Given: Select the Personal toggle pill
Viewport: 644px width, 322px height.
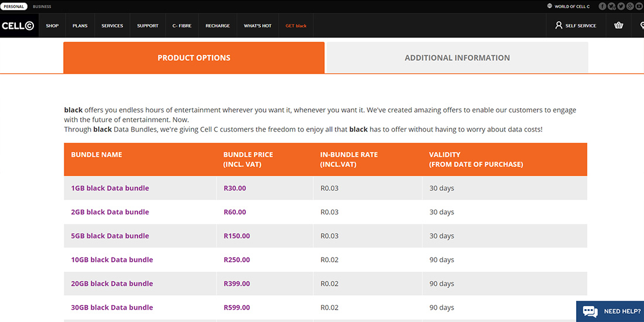Looking at the screenshot, I should (x=13, y=6).
